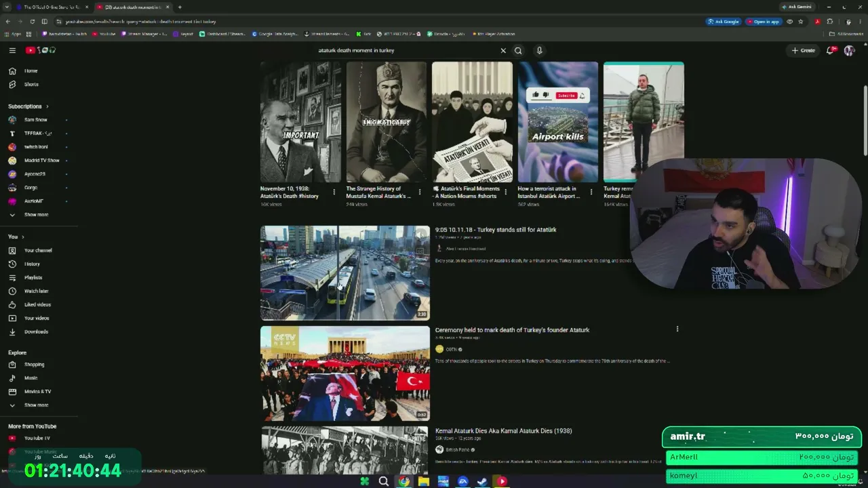The width and height of the screenshot is (868, 488).
Task: Click the Ask Gemini button
Action: tap(797, 7)
